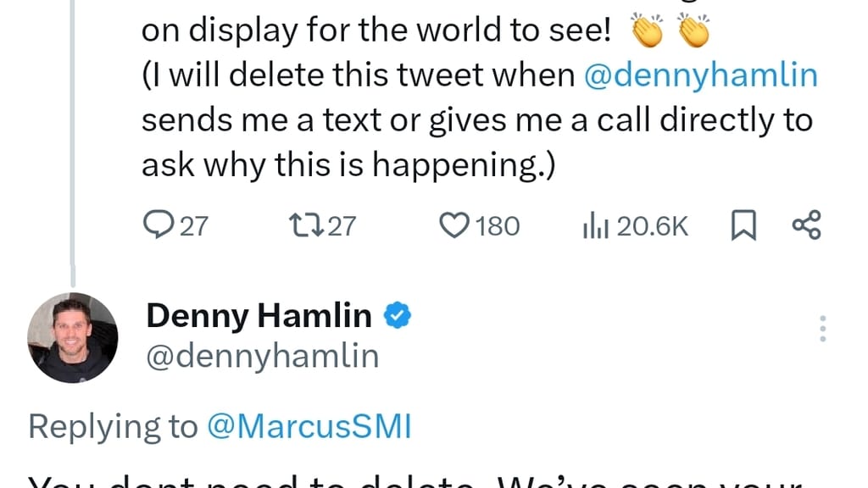
Task: Click Denny Hamlin's blue verified badge
Action: coord(398,316)
